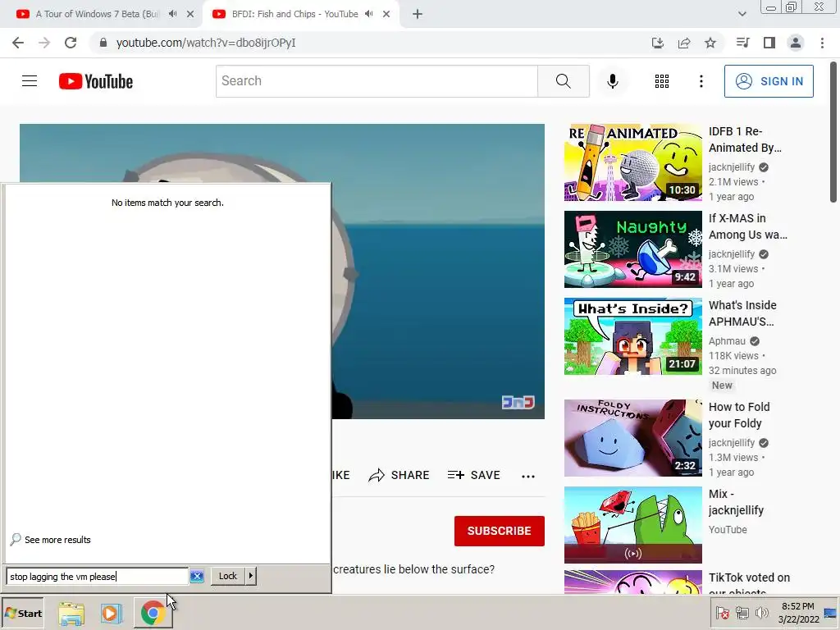Open the YouTube apps grid icon
This screenshot has width=840, height=630.
662,81
